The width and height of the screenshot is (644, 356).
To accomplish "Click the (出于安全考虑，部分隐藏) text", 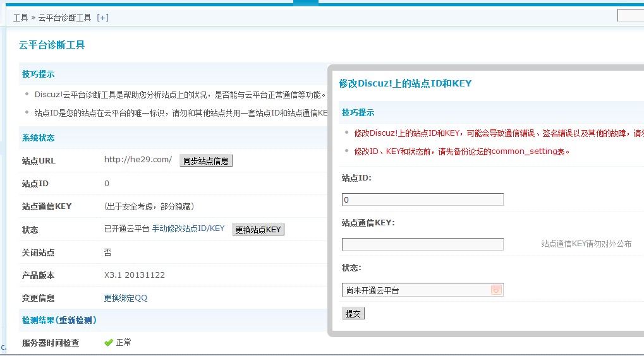I will coord(149,206).
